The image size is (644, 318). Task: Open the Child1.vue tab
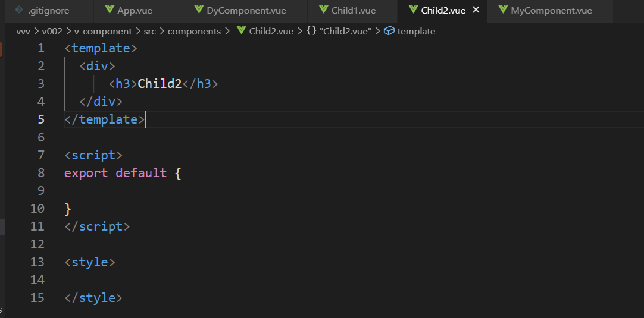pyautogui.click(x=353, y=11)
